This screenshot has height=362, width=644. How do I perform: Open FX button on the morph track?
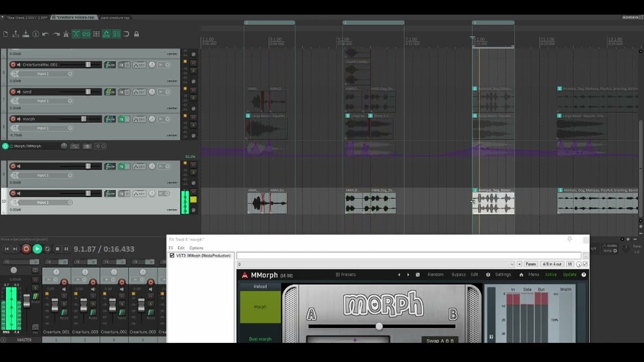click(122, 119)
